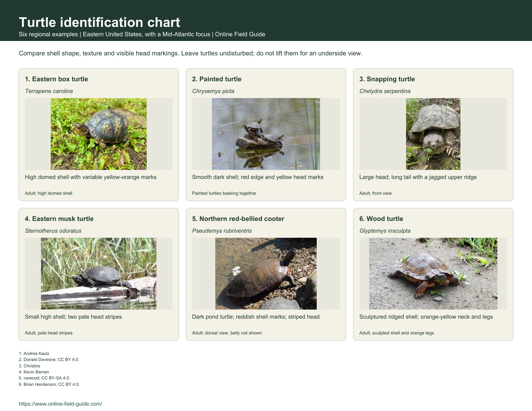Click the Northern red-bellied cooter photo
Screen dimensions: 532x411
[x=266, y=274]
